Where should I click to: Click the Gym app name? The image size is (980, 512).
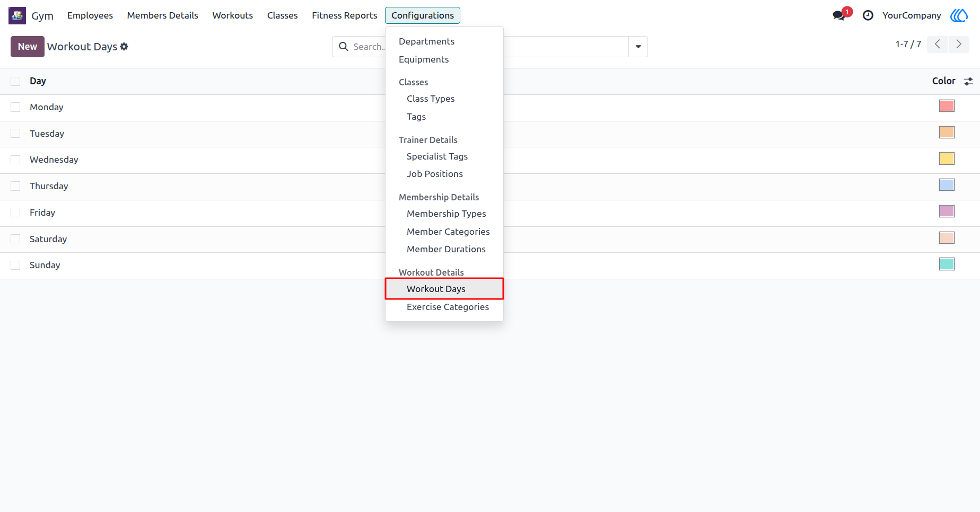click(42, 15)
